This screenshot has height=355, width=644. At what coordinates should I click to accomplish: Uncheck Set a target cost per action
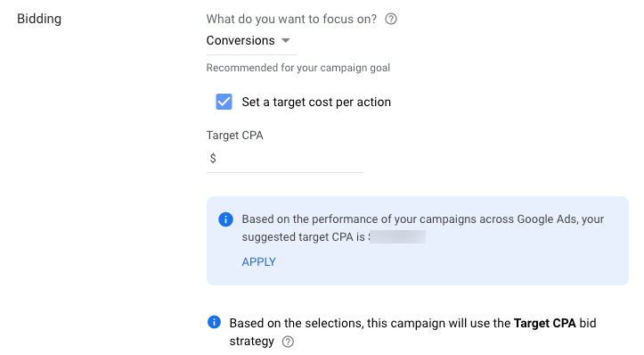click(224, 102)
